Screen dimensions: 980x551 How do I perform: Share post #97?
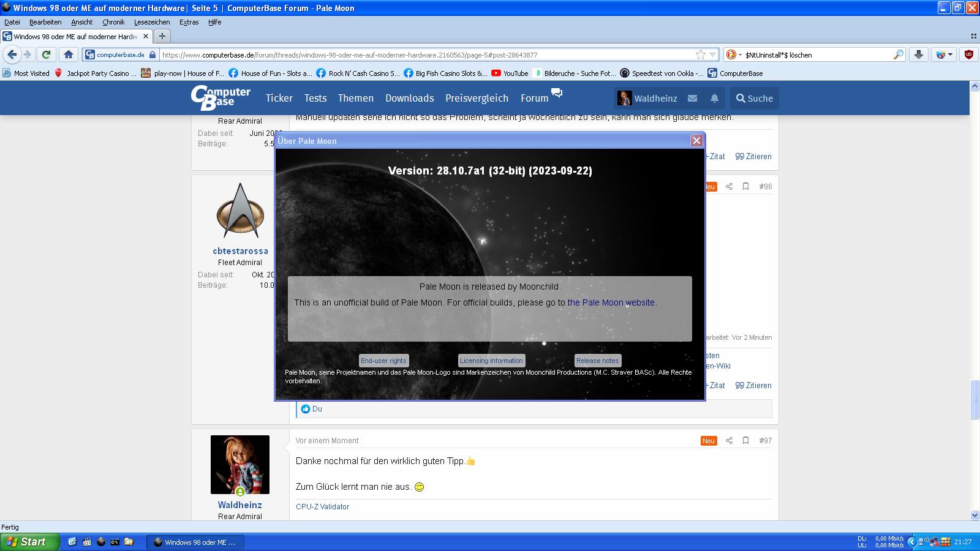729,440
